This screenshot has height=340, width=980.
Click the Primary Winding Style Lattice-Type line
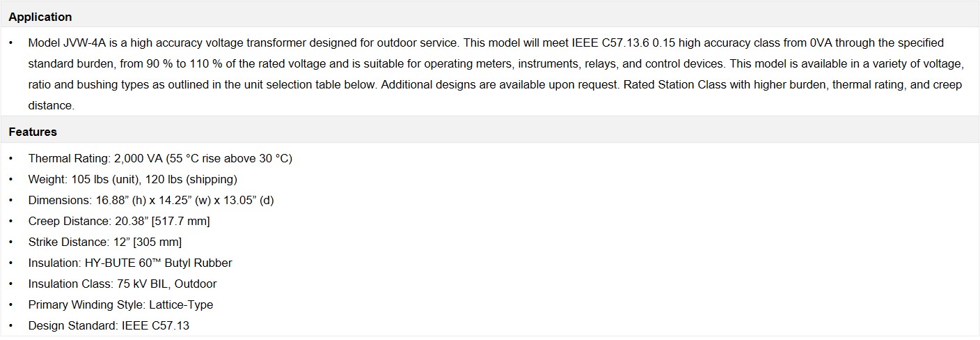(120, 304)
